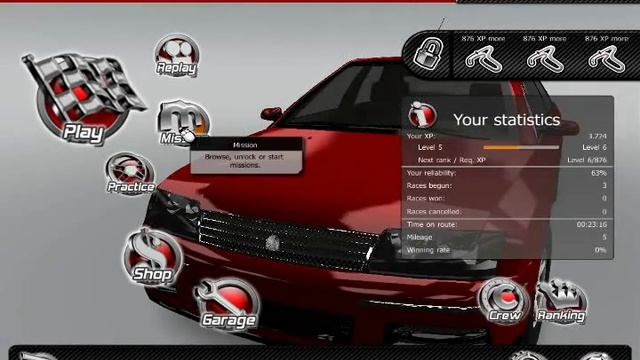Click the XP level progress bar
The width and height of the screenshot is (640, 360).
click(521, 147)
